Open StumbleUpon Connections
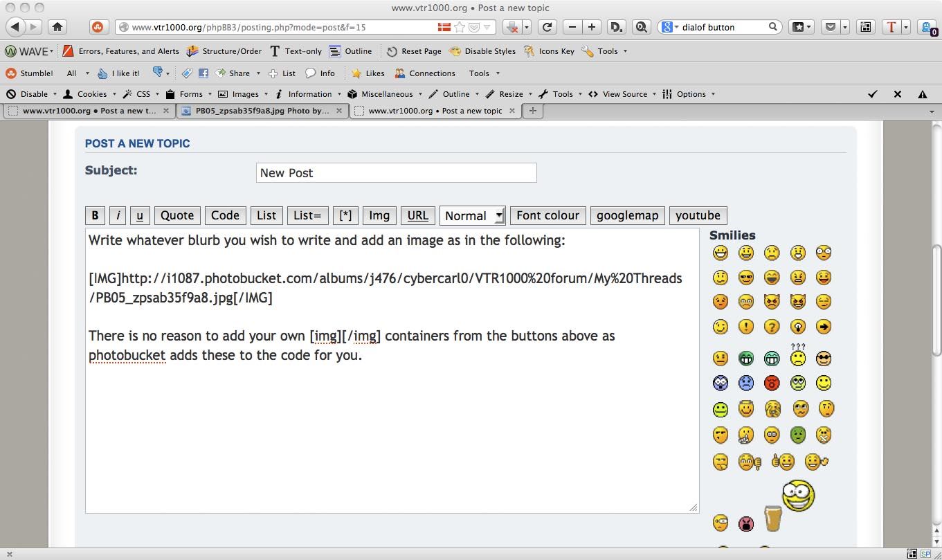 (x=425, y=73)
